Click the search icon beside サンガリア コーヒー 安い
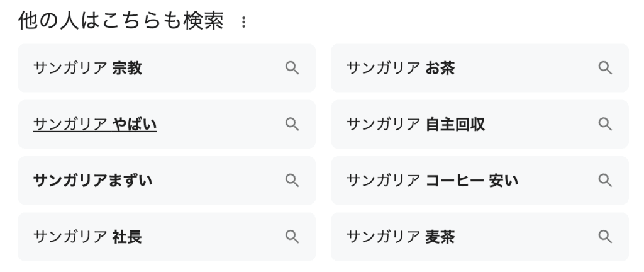Image resolution: width=644 pixels, height=272 pixels. pyautogui.click(x=605, y=181)
